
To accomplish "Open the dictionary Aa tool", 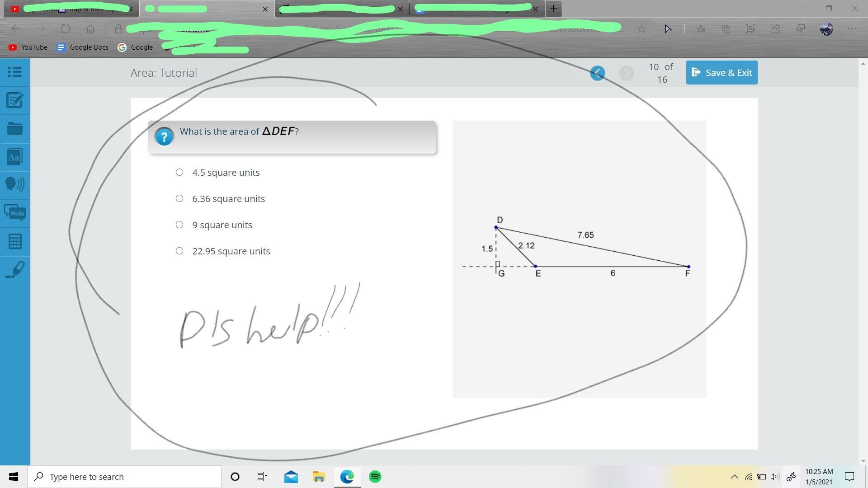I will (x=14, y=157).
